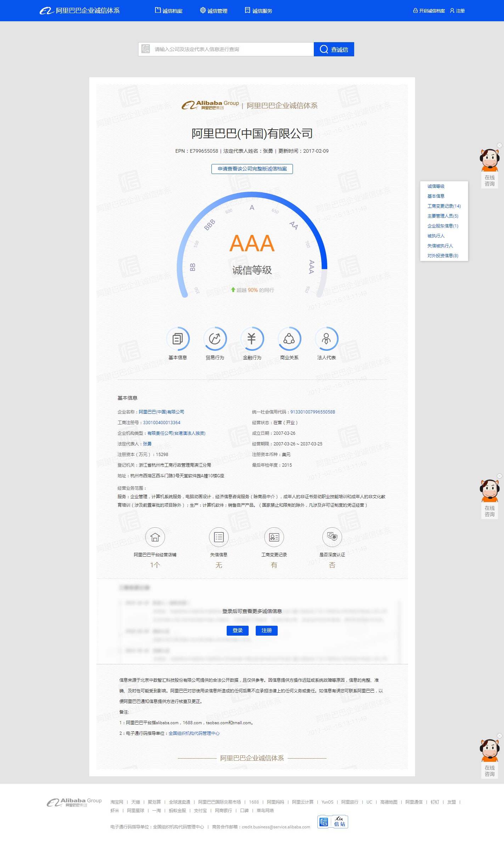Open the 诚信档案 menu in header

(x=169, y=11)
